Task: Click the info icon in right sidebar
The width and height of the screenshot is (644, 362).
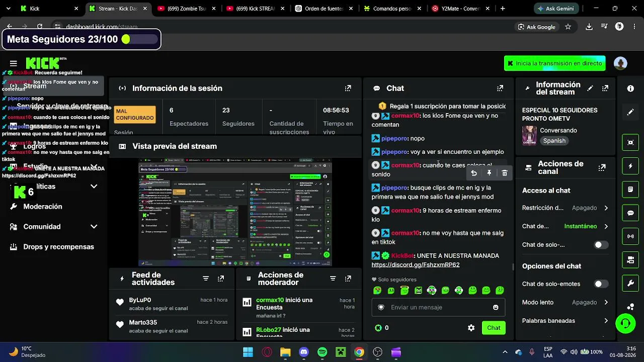Action: click(630, 88)
